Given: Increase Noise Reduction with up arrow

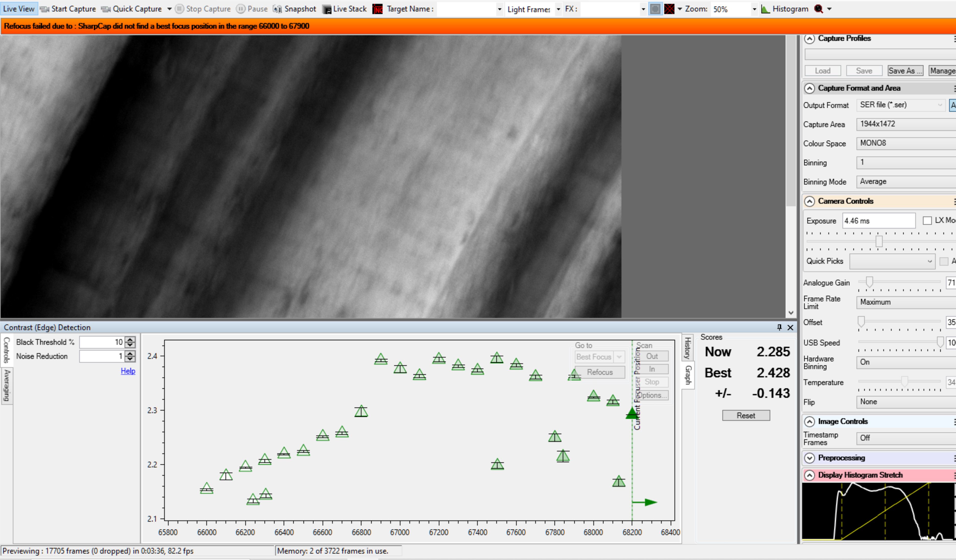Looking at the screenshot, I should coord(130,354).
